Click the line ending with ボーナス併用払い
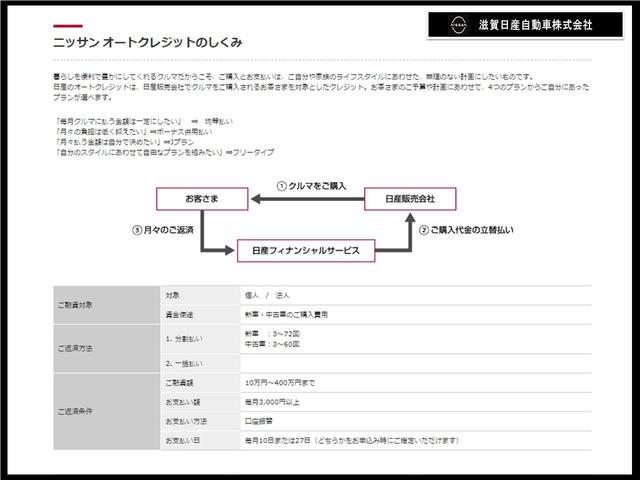 133,132
